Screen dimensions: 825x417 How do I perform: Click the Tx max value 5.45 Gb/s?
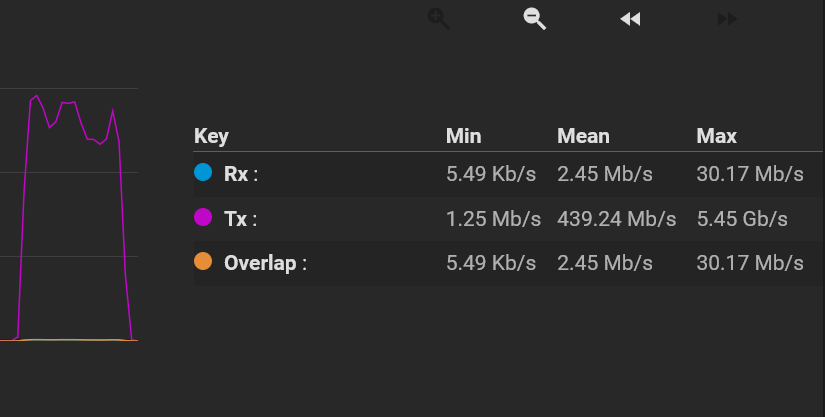coord(742,219)
